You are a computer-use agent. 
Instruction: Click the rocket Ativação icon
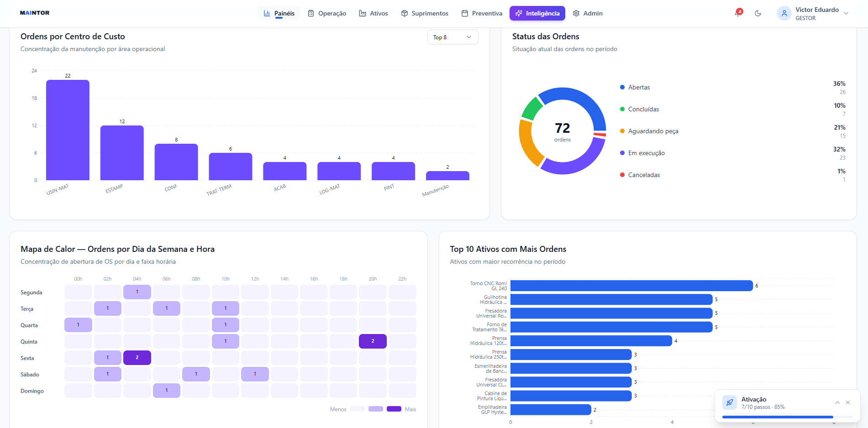pos(729,402)
